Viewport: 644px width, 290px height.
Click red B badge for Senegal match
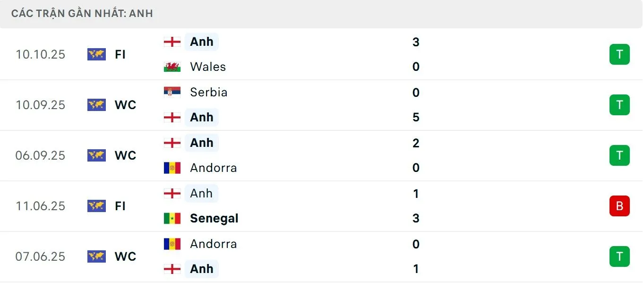pos(619,206)
